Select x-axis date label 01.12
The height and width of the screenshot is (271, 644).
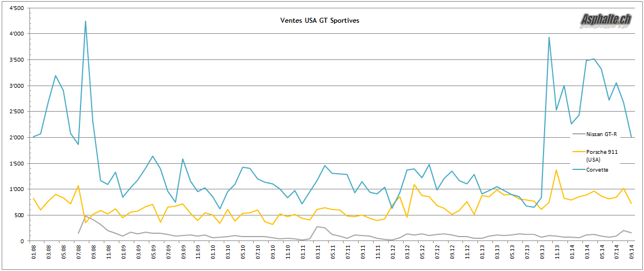tap(393, 252)
